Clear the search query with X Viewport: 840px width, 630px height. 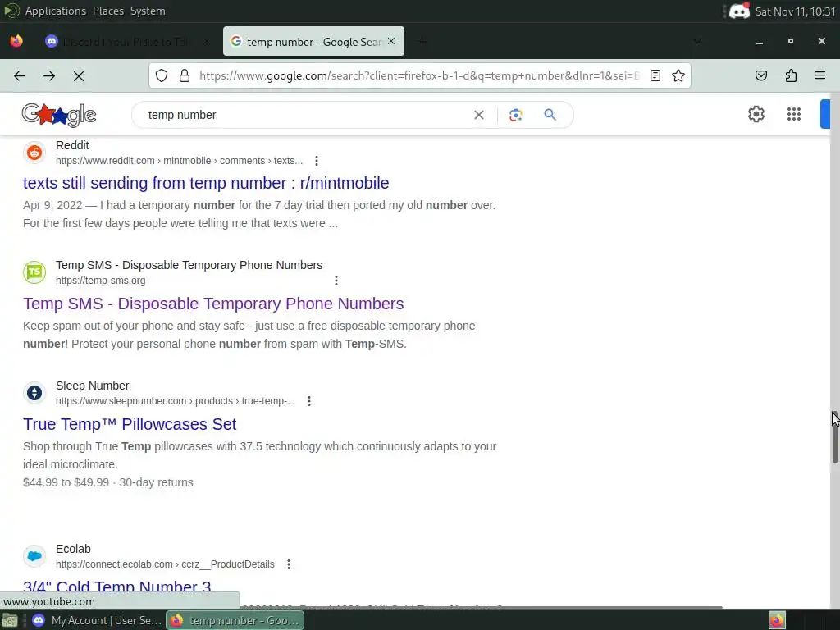tap(479, 115)
